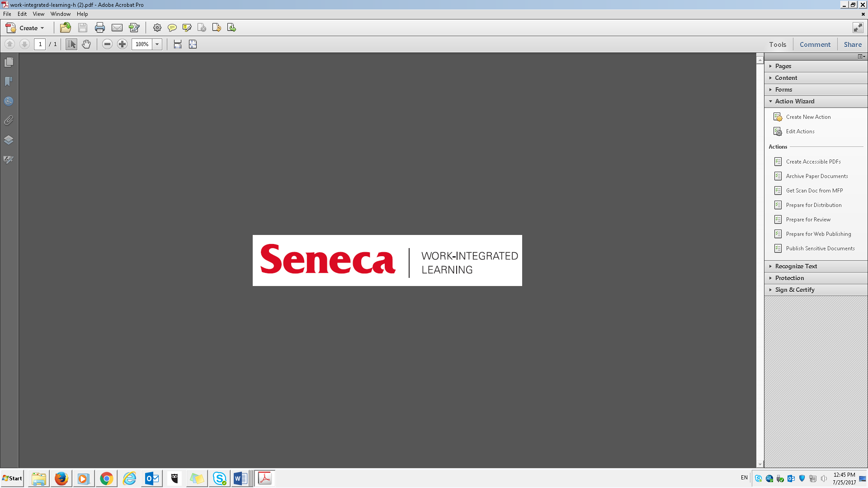
Task: Open Page Thumbnails panel icon
Action: tap(9, 62)
